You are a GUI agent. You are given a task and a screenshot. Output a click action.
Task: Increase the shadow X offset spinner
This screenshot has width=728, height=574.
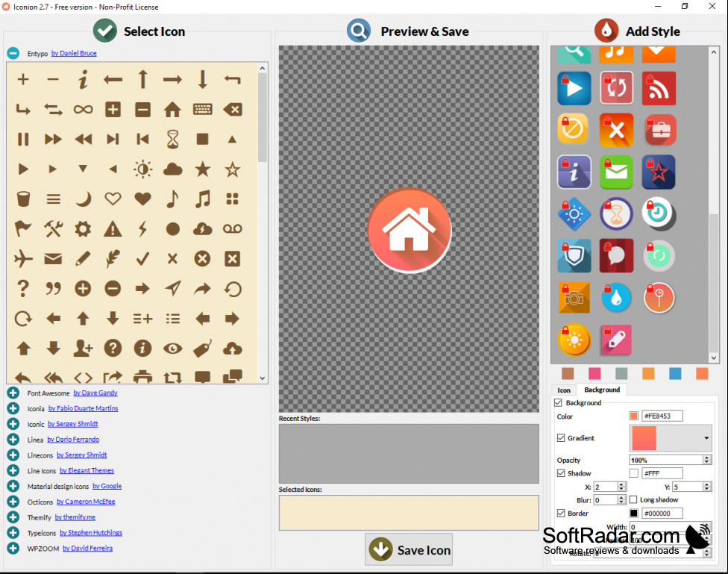tap(621, 484)
